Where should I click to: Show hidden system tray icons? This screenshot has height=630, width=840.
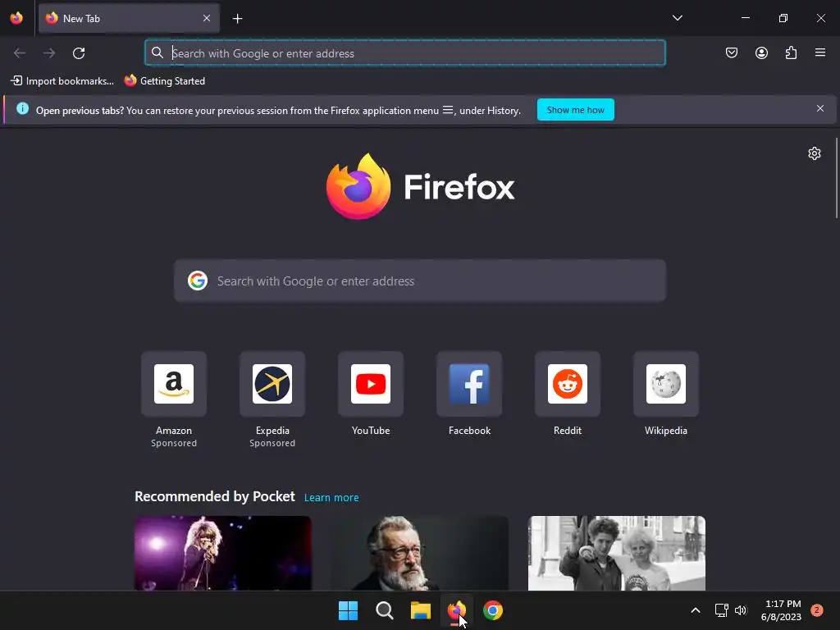coord(696,610)
